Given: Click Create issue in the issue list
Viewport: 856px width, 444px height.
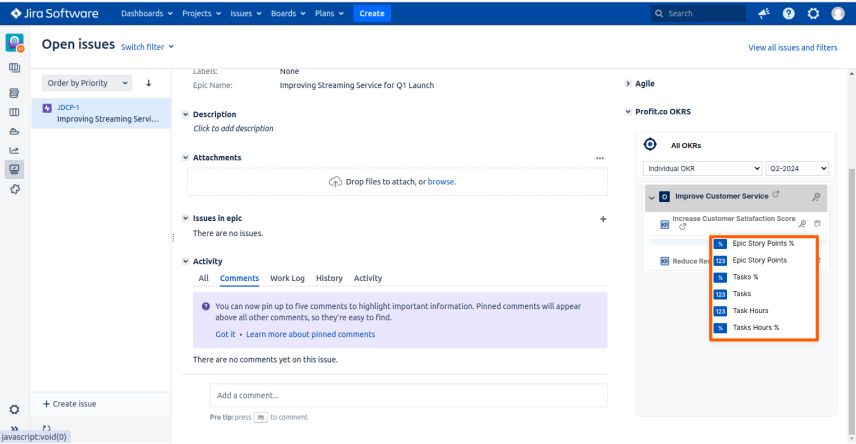Looking at the screenshot, I should click(x=69, y=404).
